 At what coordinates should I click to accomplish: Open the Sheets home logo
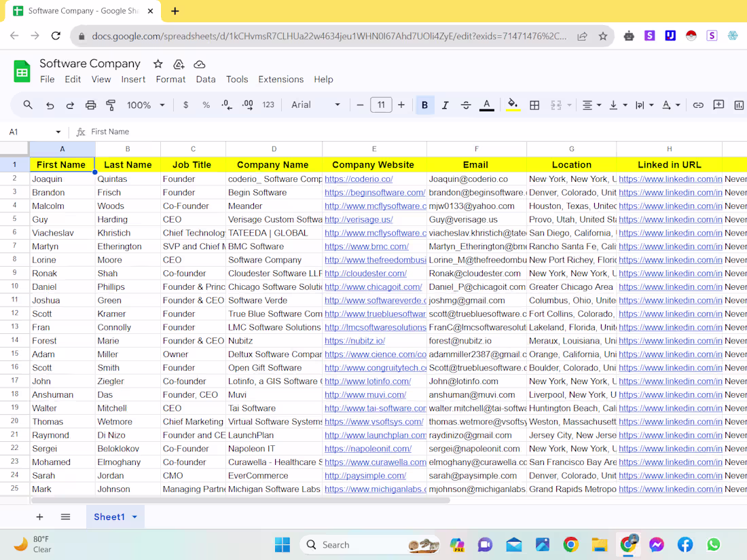[22, 71]
